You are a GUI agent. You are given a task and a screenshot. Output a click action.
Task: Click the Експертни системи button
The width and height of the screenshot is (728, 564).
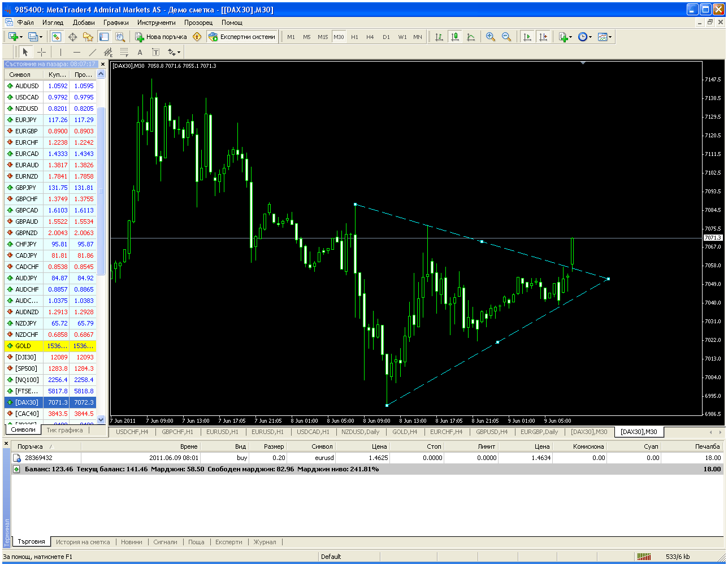(242, 37)
